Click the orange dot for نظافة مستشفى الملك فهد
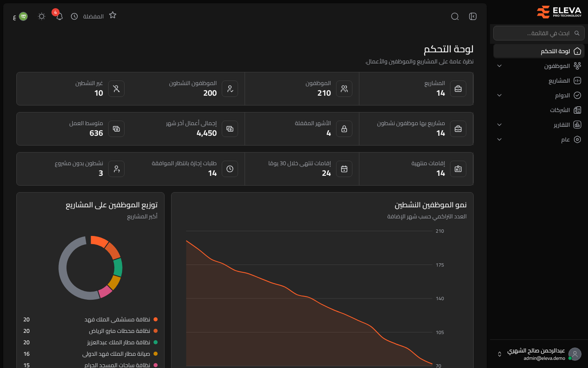 156,319
